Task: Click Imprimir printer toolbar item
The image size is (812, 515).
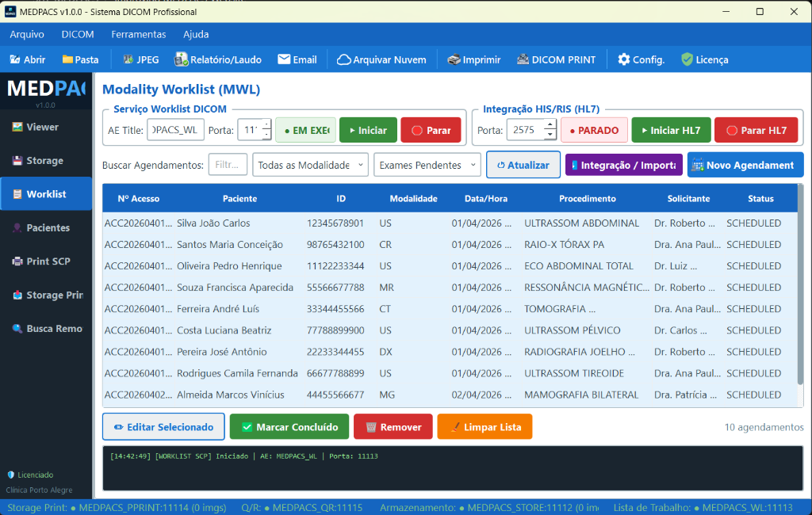Action: [x=474, y=59]
